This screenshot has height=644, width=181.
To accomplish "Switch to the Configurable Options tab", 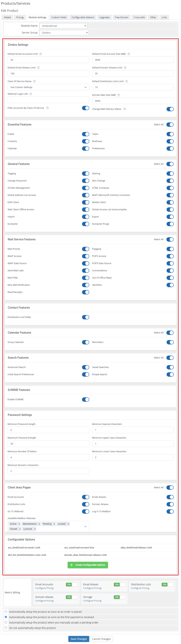I will pyautogui.click(x=83, y=17).
